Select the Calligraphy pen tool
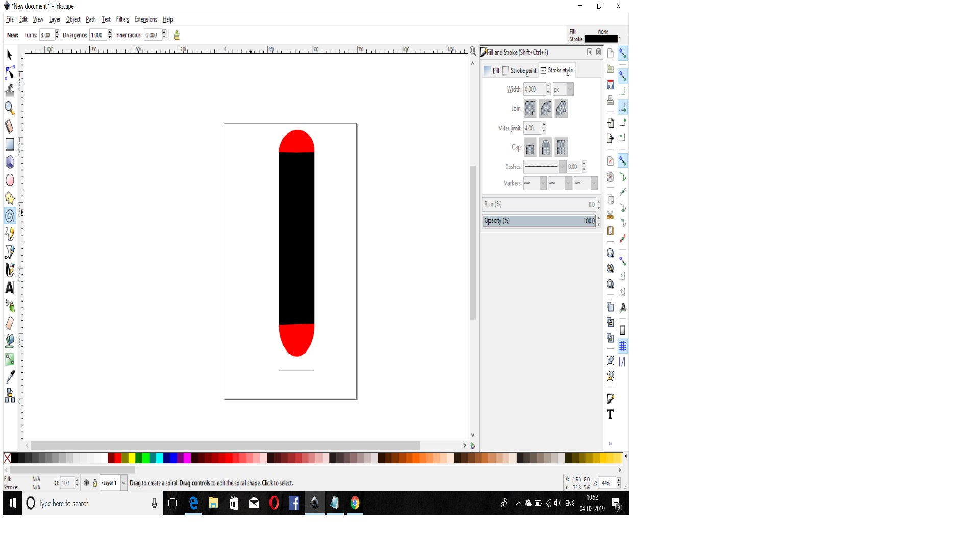The height and width of the screenshot is (551, 980). (x=10, y=269)
